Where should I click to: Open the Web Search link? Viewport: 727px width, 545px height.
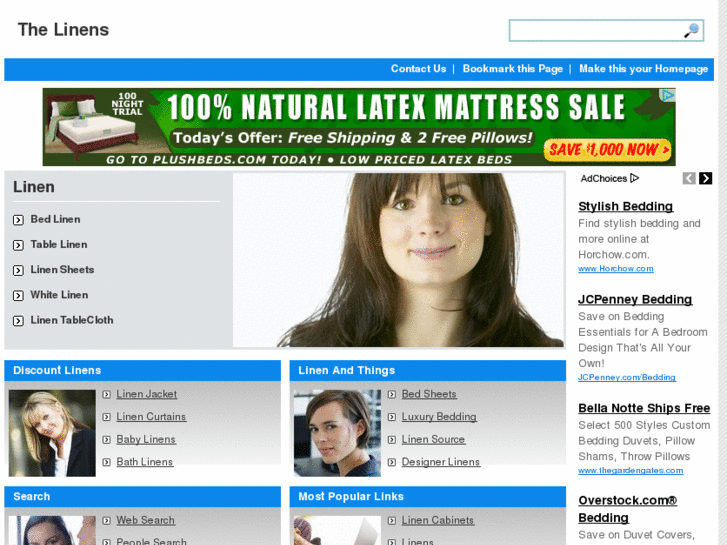(146, 520)
